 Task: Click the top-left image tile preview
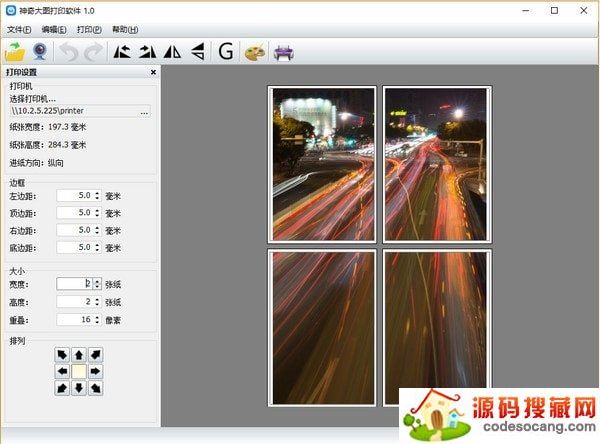[322, 163]
